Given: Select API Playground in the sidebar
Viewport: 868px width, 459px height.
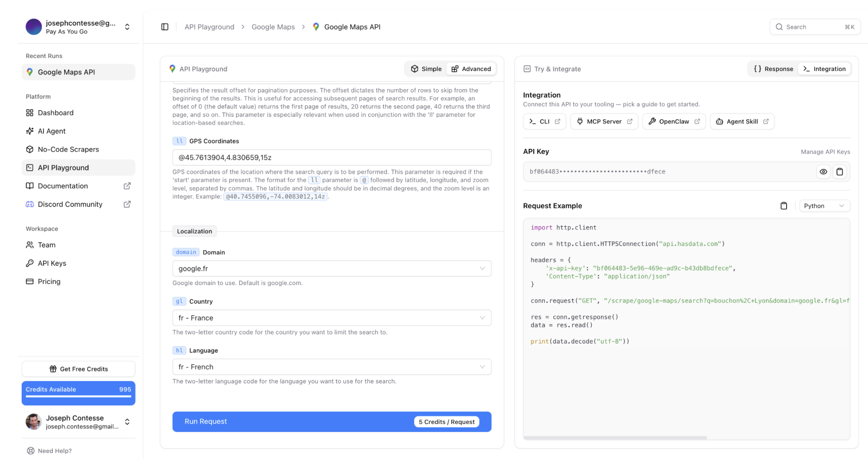Looking at the screenshot, I should point(78,168).
